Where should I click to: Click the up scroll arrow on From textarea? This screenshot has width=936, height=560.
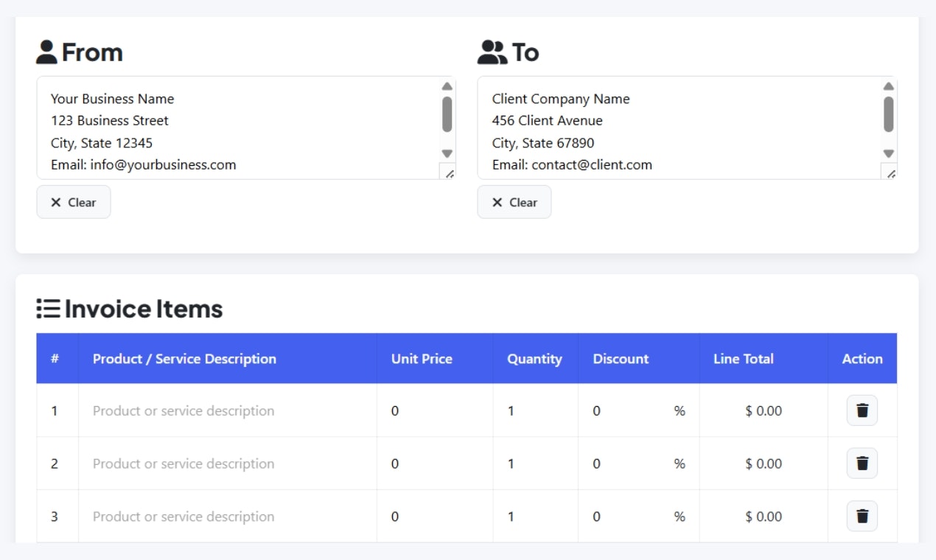point(447,85)
